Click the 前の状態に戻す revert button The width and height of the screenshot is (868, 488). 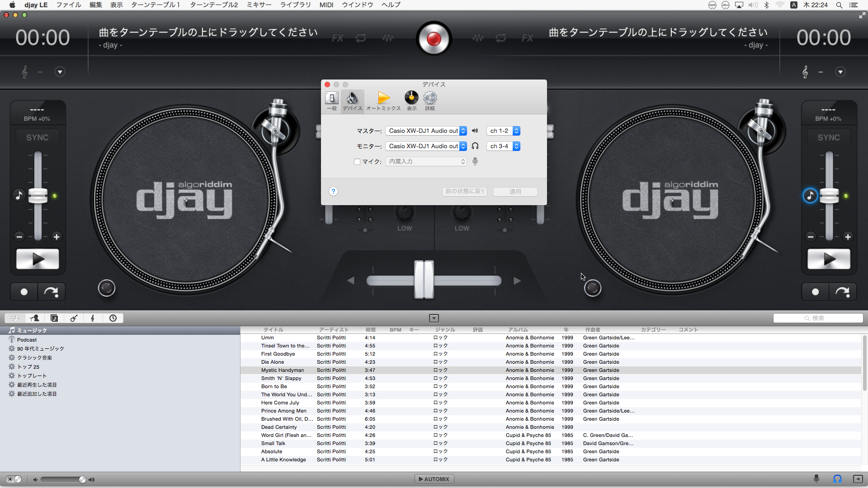(465, 192)
